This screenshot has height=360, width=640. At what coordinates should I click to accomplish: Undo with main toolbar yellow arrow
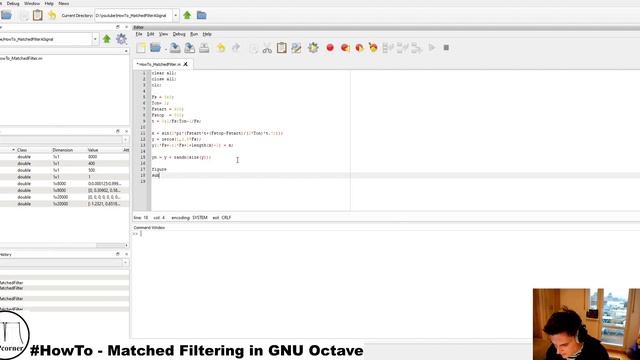pos(52,16)
